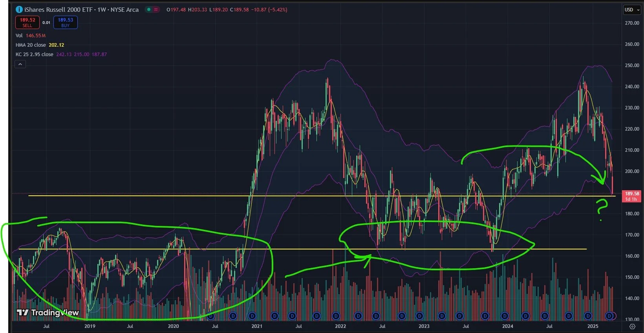This screenshot has width=644, height=333.
Task: Click the D dividend marker nearest 2024 label
Action: click(x=505, y=316)
